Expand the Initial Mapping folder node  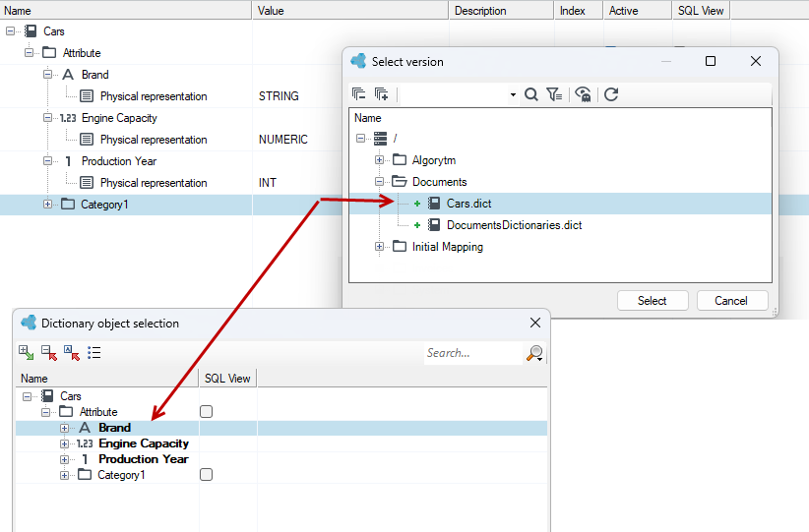coord(379,247)
